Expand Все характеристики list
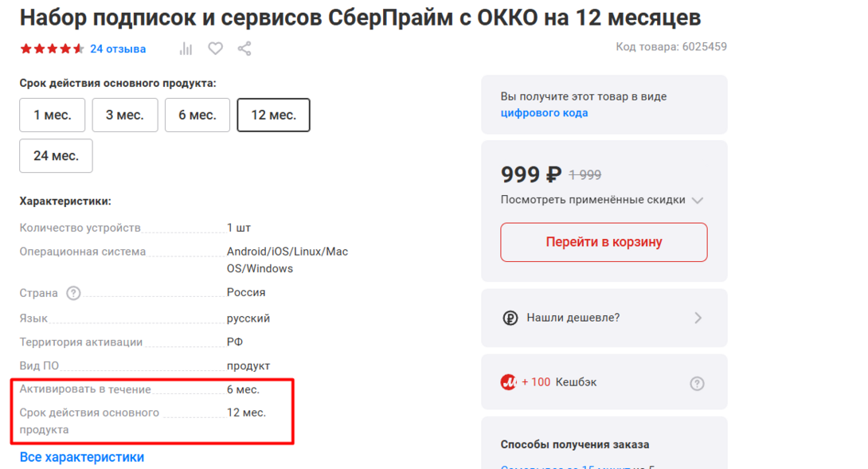This screenshot has width=868, height=469. pos(80,456)
